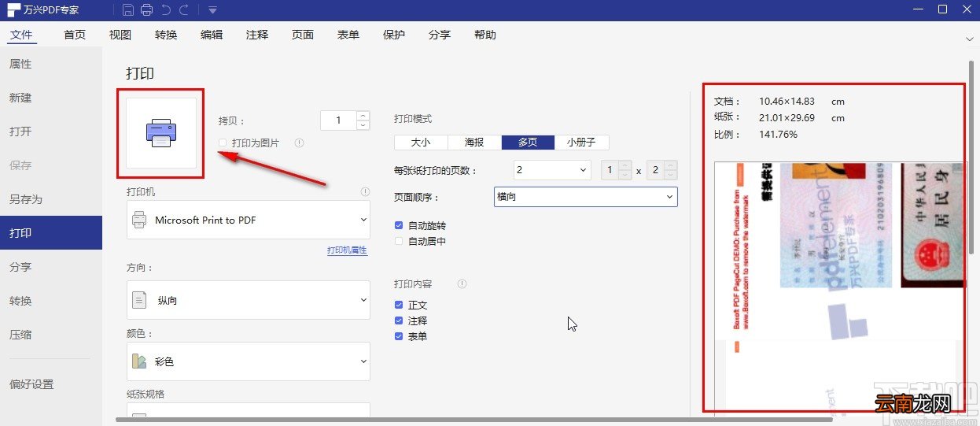Select 多页 print mode
This screenshot has width=980, height=426.
click(x=528, y=143)
